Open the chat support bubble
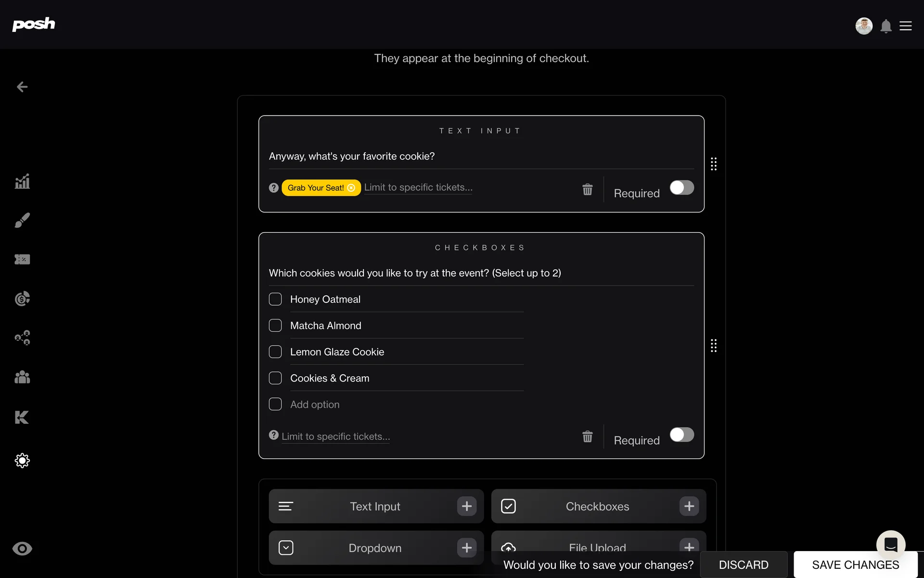The height and width of the screenshot is (578, 924). (890, 545)
